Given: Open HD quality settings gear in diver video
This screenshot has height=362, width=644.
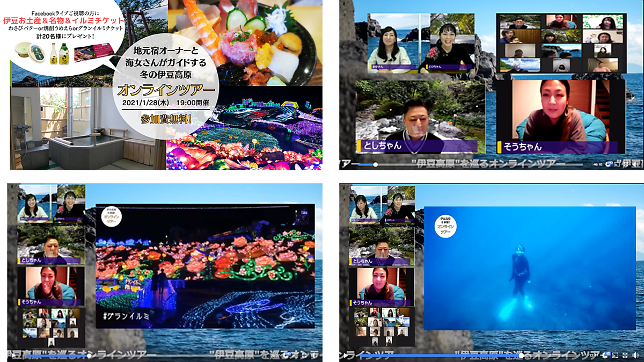Looking at the screenshot, I should pyautogui.click(x=606, y=355).
